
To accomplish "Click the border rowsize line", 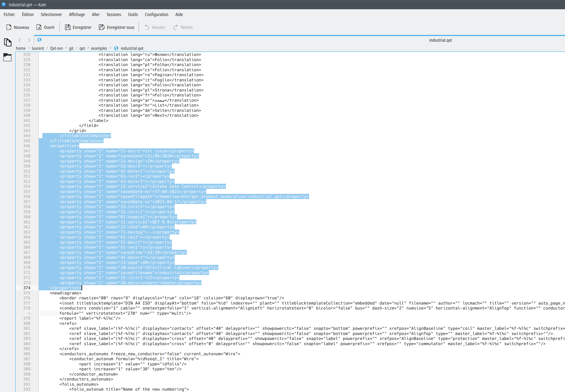I will coord(172,298).
